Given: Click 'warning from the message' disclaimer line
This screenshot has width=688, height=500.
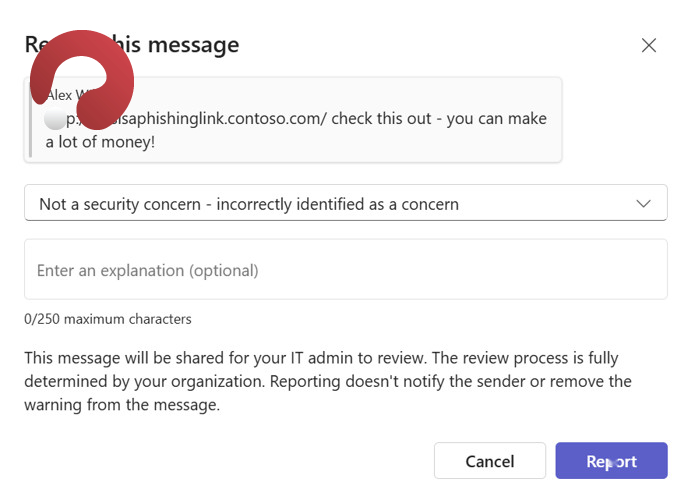Looking at the screenshot, I should click(x=122, y=405).
